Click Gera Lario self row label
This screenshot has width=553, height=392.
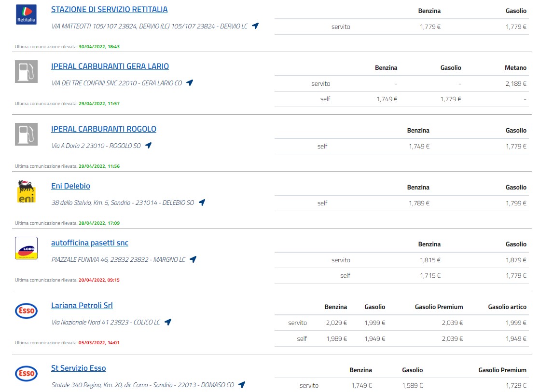(x=325, y=99)
